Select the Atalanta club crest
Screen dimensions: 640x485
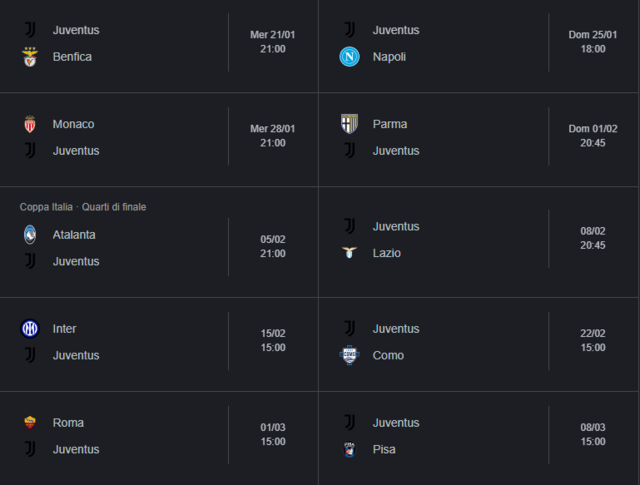tap(30, 234)
